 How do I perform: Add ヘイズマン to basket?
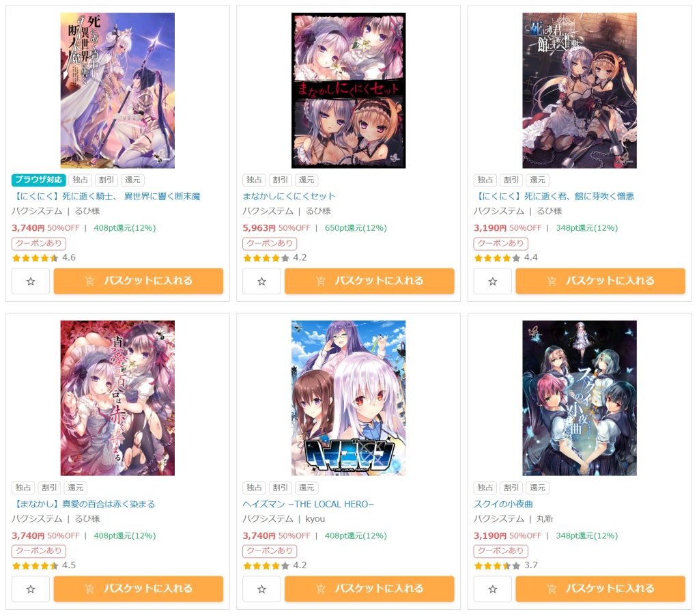click(x=369, y=589)
